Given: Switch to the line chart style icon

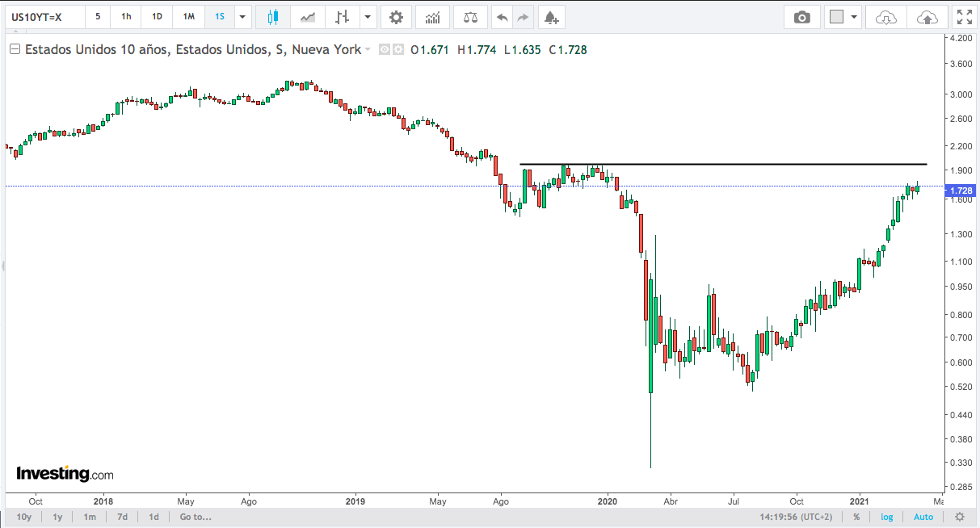Looking at the screenshot, I should coord(308,17).
